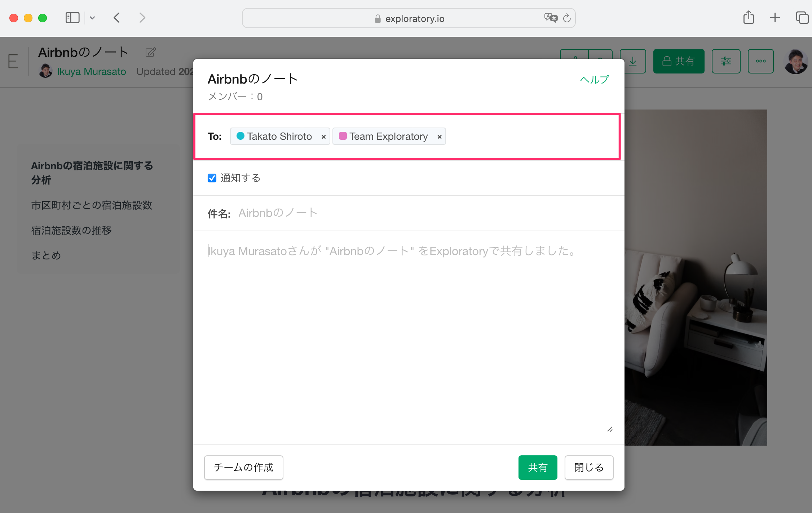Edit the note title with pencil icon
Image resolution: width=812 pixels, height=513 pixels.
pos(151,53)
